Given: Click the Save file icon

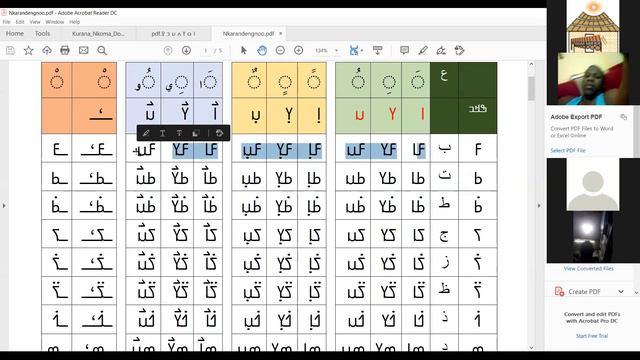Looking at the screenshot, I should click(10, 51).
